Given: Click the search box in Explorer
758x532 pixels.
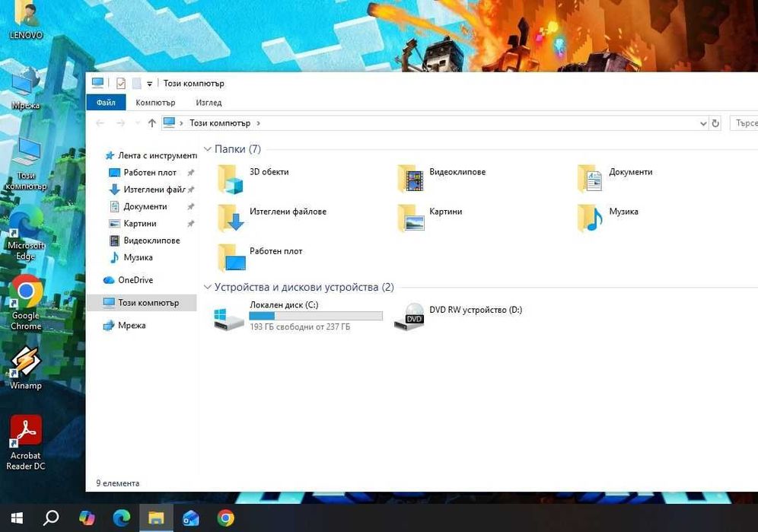Looking at the screenshot, I should tap(744, 123).
